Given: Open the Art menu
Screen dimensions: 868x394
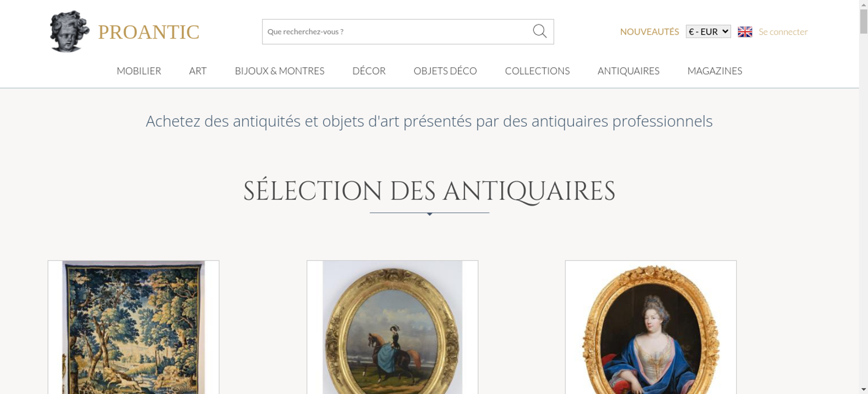Looking at the screenshot, I should pos(198,71).
